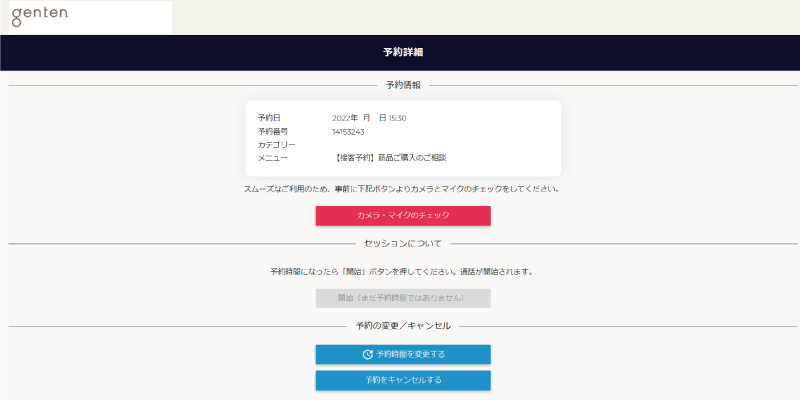Click the session start instruction text
The image size is (800, 400).
(402, 272)
